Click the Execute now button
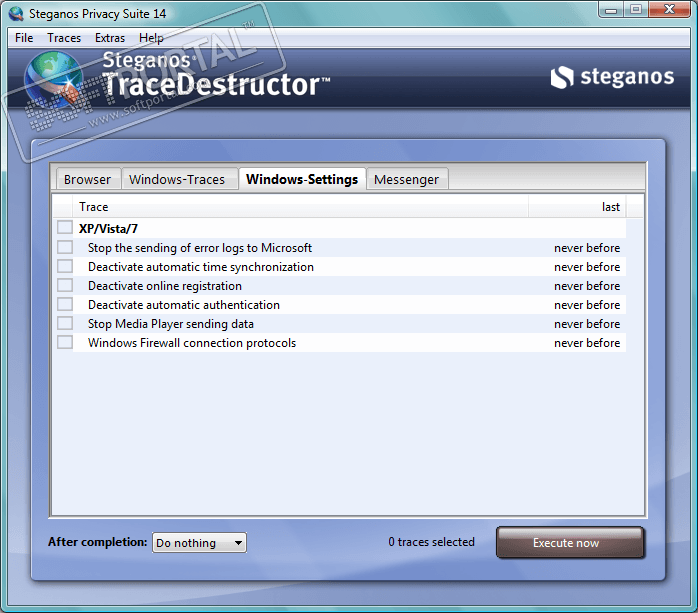 click(570, 543)
